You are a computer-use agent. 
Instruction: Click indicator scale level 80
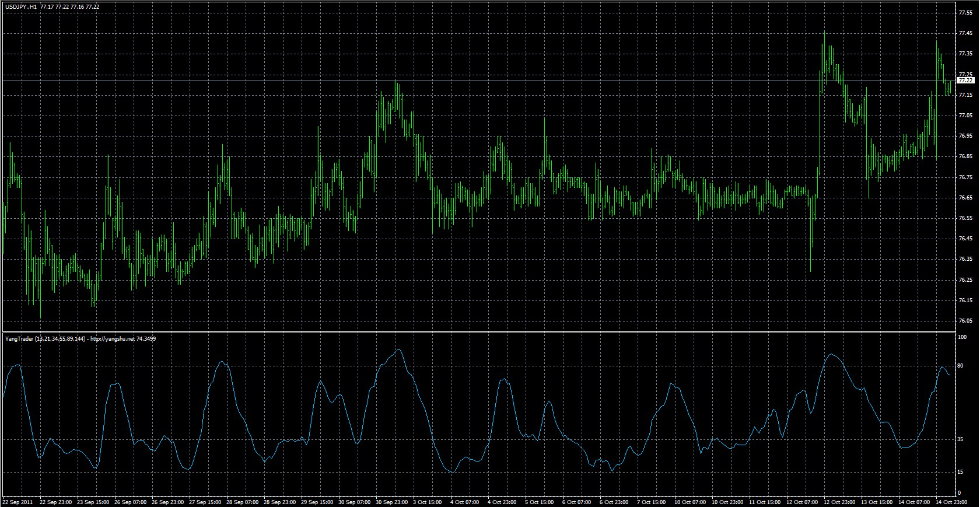point(961,366)
